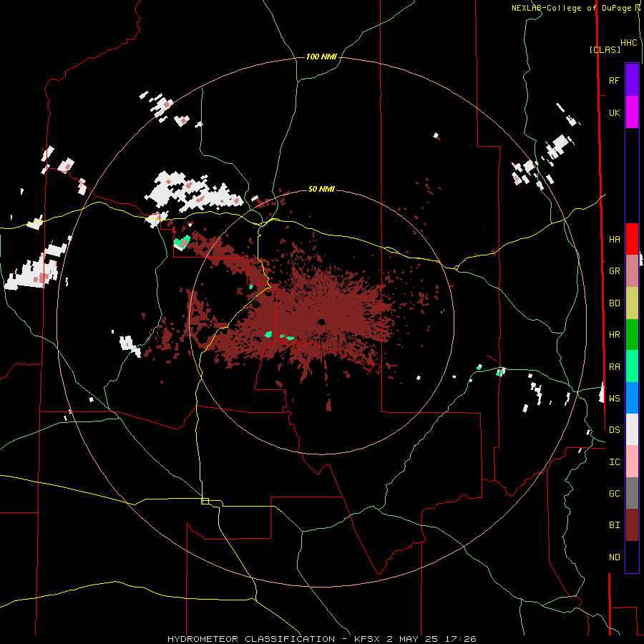
Task: Click the IC legend label
Action: pyautogui.click(x=614, y=462)
